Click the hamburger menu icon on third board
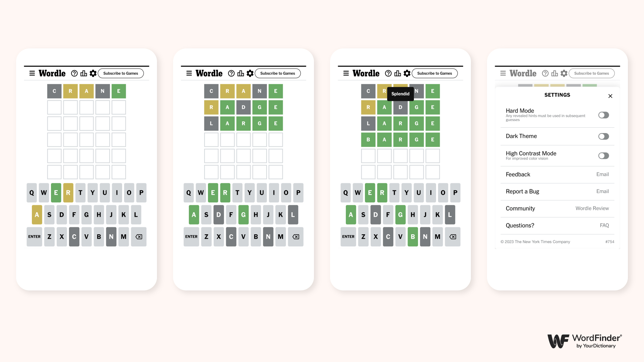644x362 pixels. coord(346,73)
